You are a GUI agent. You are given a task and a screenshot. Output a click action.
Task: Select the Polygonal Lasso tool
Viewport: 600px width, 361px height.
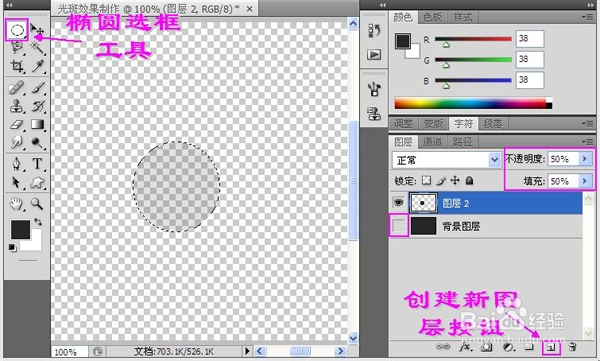click(16, 47)
